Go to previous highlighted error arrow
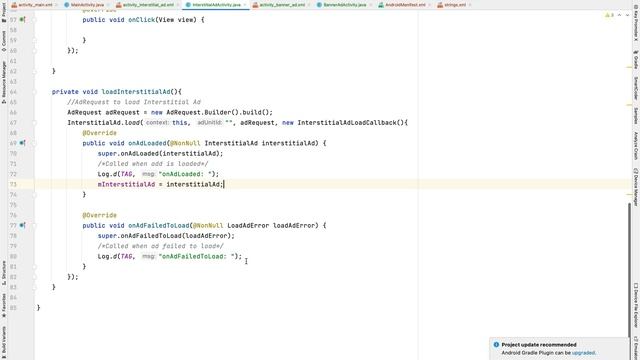The height and width of the screenshot is (360, 640). pyautogui.click(x=620, y=15)
